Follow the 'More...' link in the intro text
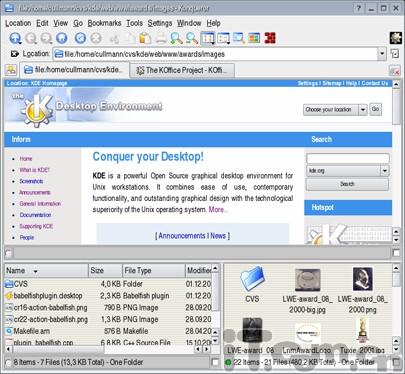This screenshot has width=405, height=374. (218, 210)
